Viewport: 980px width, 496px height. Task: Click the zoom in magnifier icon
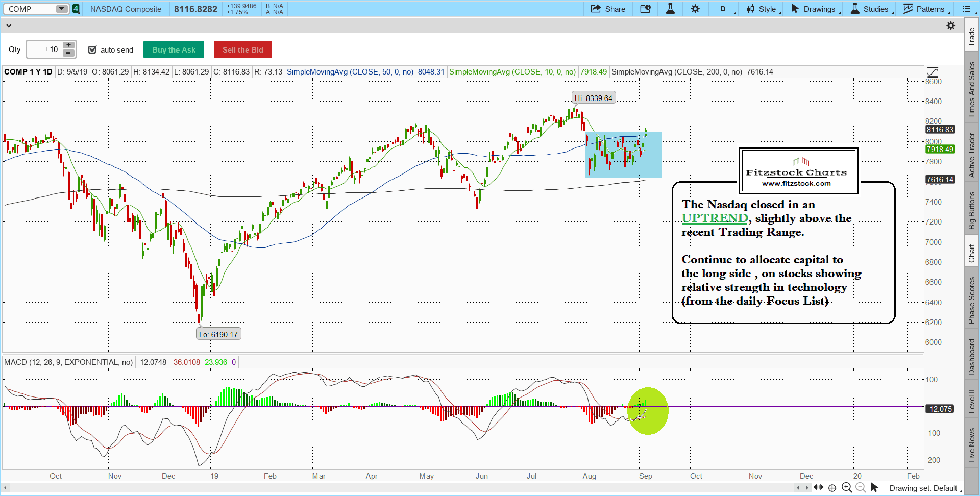847,487
